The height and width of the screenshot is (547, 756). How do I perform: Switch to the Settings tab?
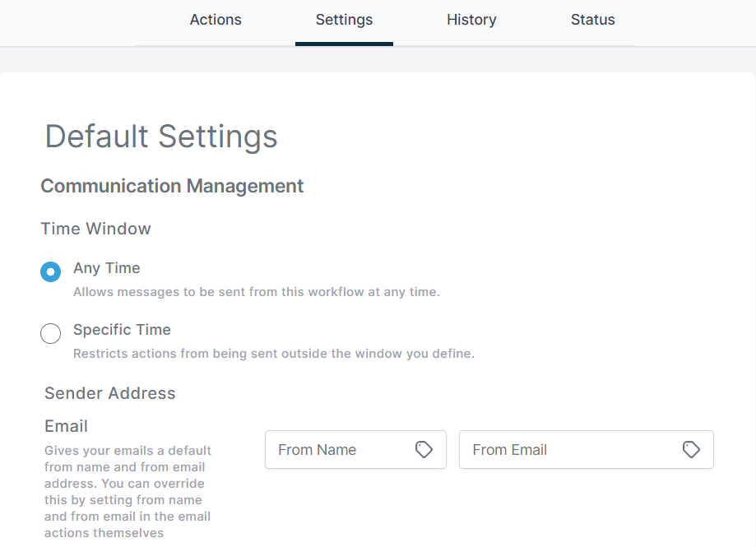pyautogui.click(x=344, y=20)
